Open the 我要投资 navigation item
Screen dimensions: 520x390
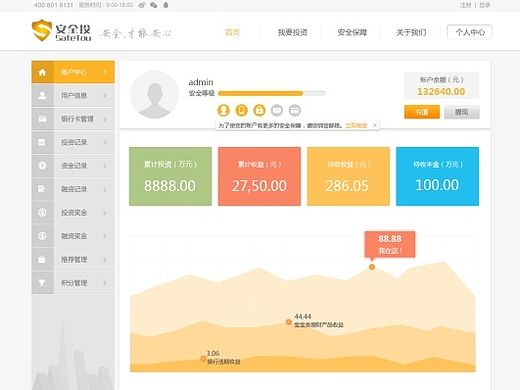point(293,32)
